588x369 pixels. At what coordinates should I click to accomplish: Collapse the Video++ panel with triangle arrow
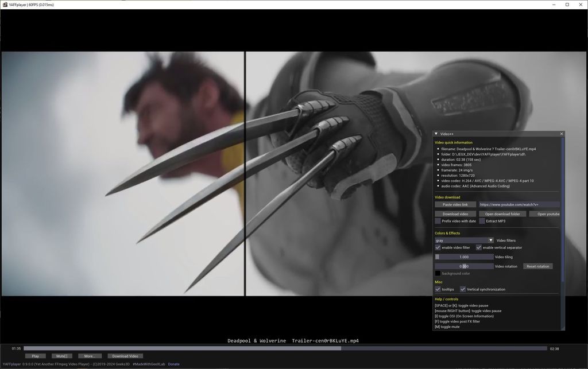pyautogui.click(x=436, y=134)
